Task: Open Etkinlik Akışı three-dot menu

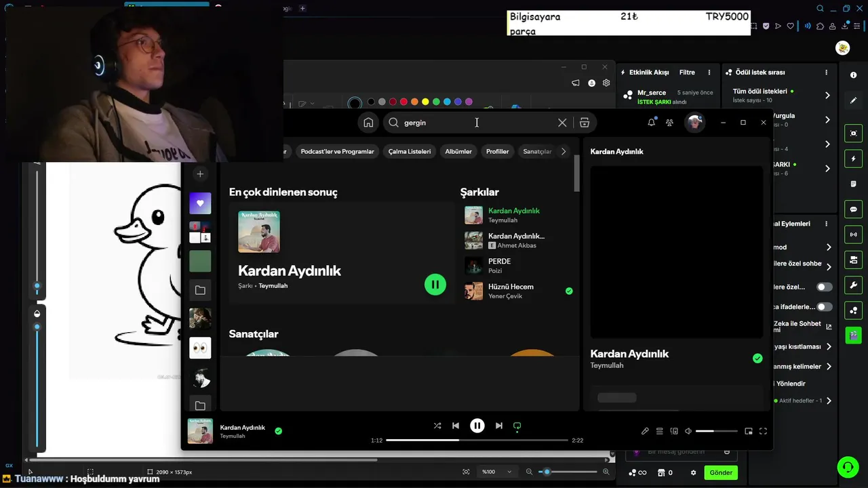Action: [x=709, y=73]
